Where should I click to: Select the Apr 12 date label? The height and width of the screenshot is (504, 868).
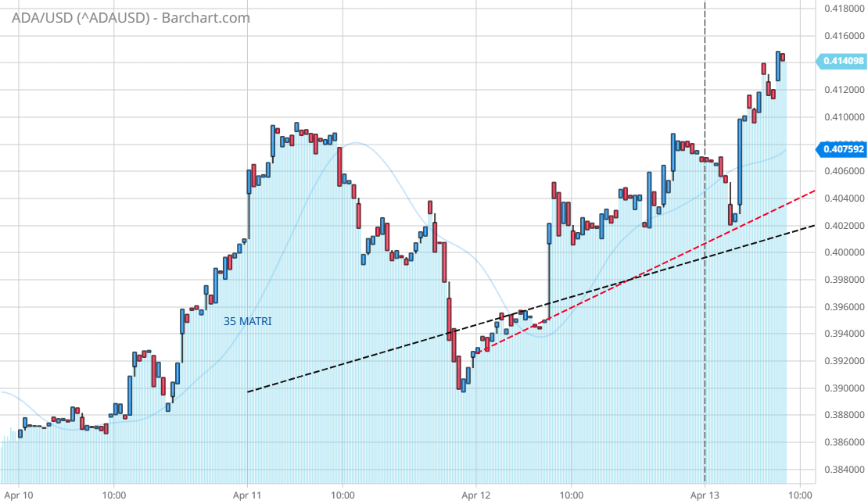pyautogui.click(x=476, y=495)
